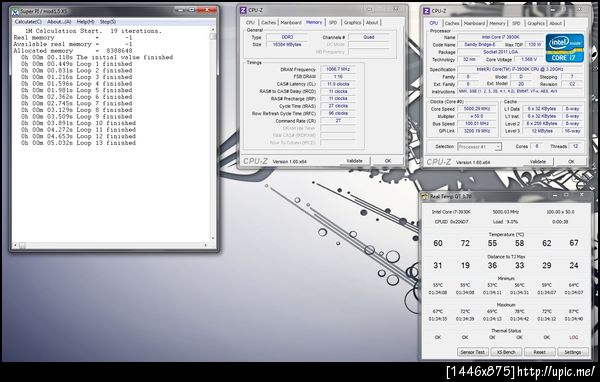This screenshot has width=600, height=382.
Task: Switch to Graphics tab in memory CPU-Z window
Action: (352, 23)
